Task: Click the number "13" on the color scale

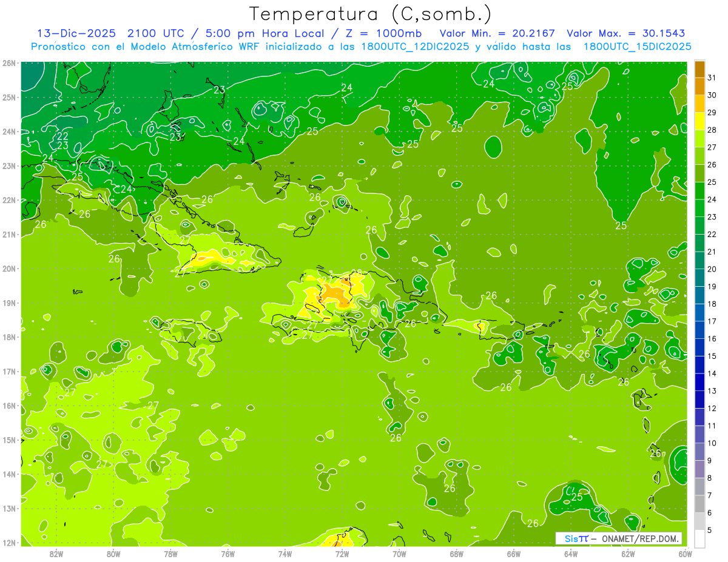Action: pyautogui.click(x=712, y=390)
